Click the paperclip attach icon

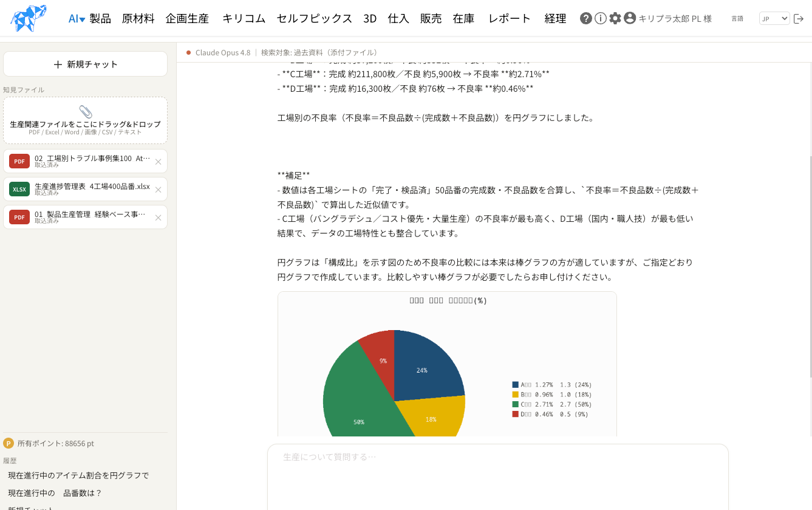(x=86, y=112)
